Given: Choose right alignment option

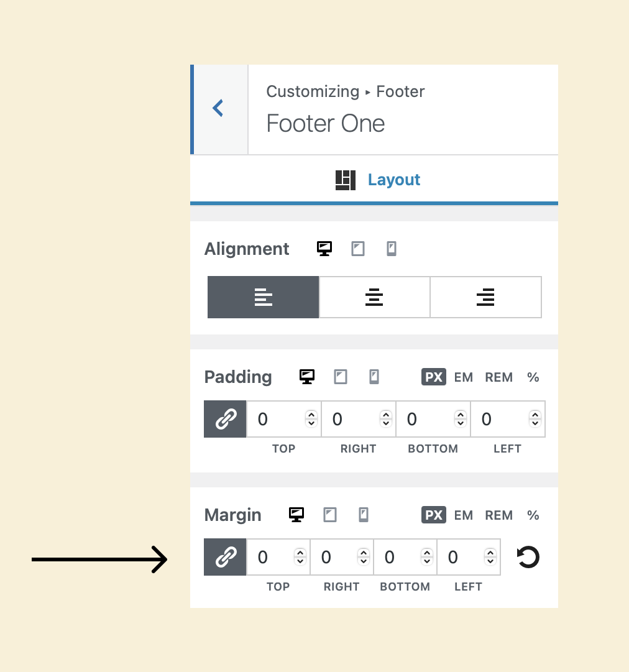Looking at the screenshot, I should tap(486, 297).
